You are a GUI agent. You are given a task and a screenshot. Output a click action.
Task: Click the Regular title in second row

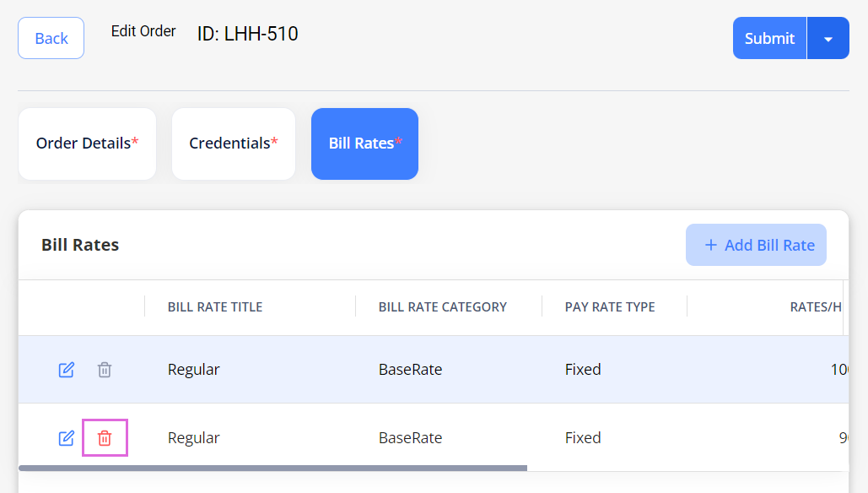[x=194, y=438]
